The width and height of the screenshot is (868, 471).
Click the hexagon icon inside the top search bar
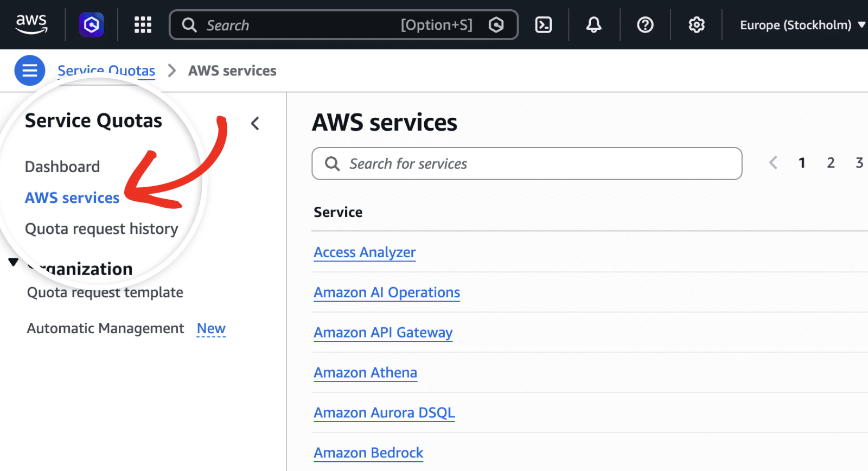point(496,25)
